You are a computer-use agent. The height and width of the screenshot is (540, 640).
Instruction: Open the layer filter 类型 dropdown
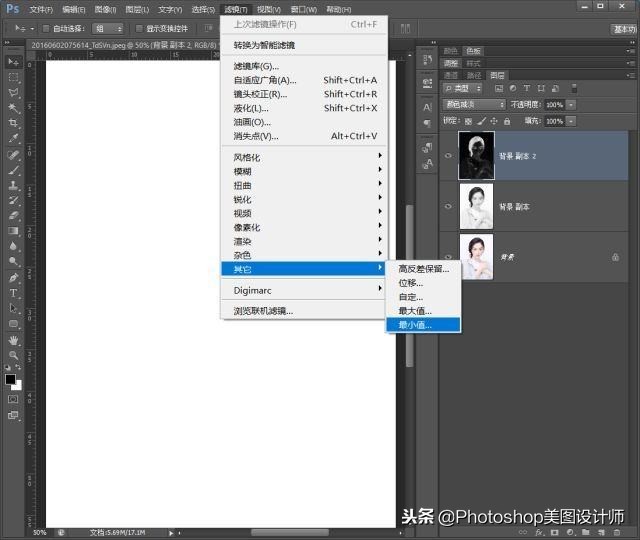point(462,88)
